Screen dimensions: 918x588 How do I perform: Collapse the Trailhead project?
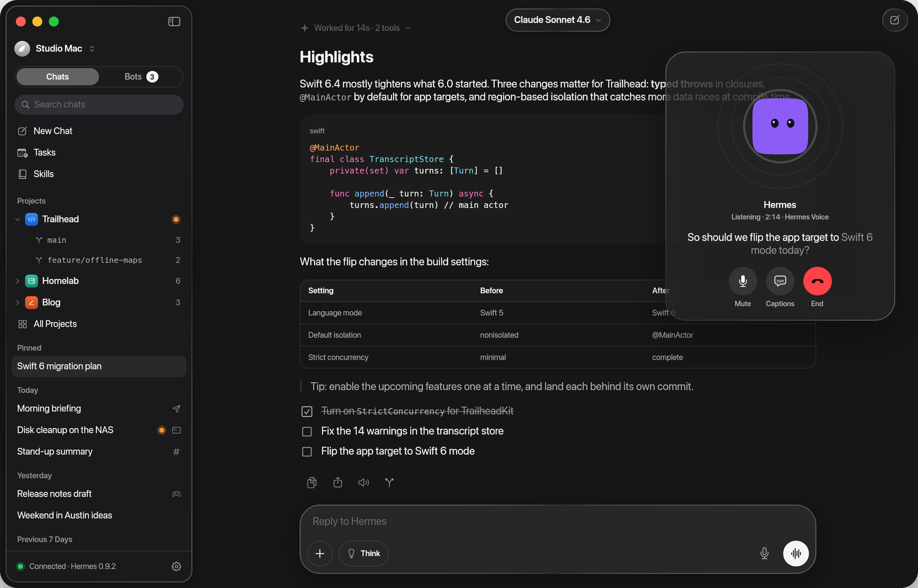coord(17,219)
